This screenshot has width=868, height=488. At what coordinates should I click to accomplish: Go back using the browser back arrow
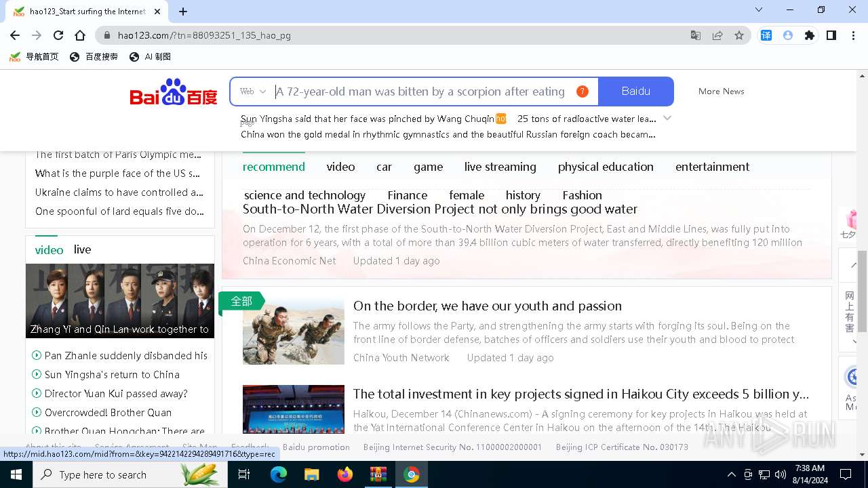coord(15,35)
